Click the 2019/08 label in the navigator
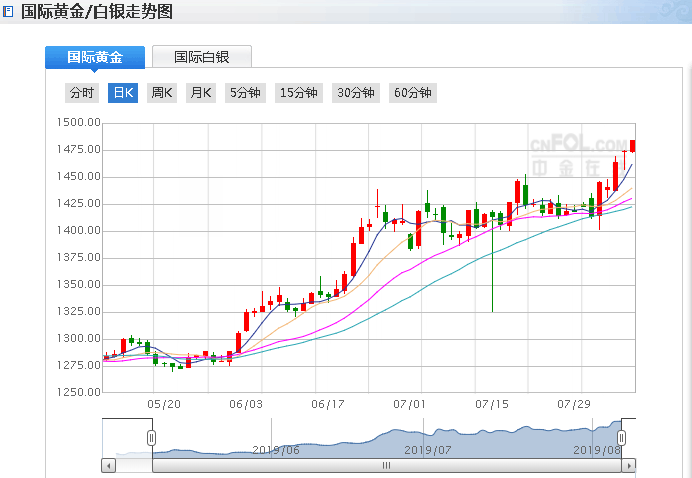Screen dimensions: 692x478 597,450
